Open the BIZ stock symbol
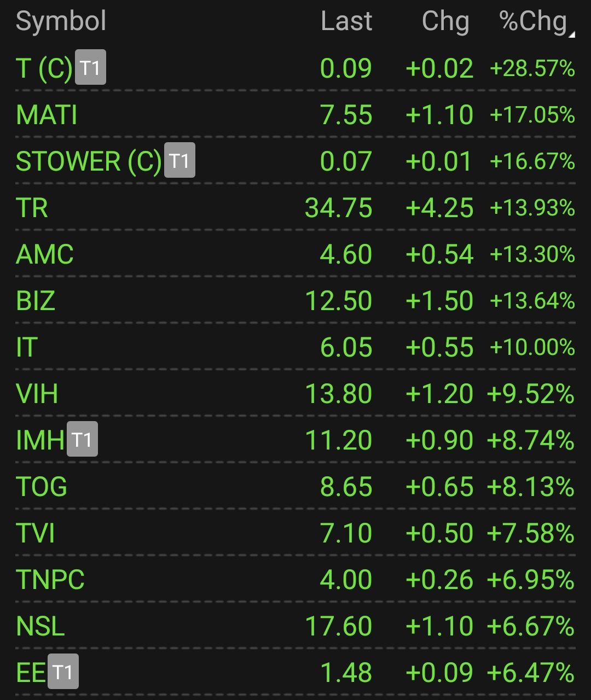This screenshot has height=700, width=591. coord(36,301)
